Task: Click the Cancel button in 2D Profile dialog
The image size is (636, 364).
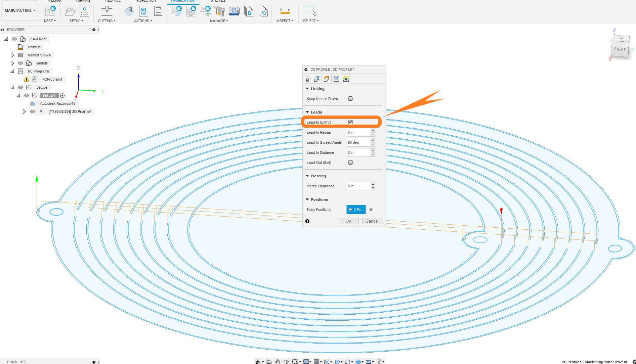Action: click(372, 221)
